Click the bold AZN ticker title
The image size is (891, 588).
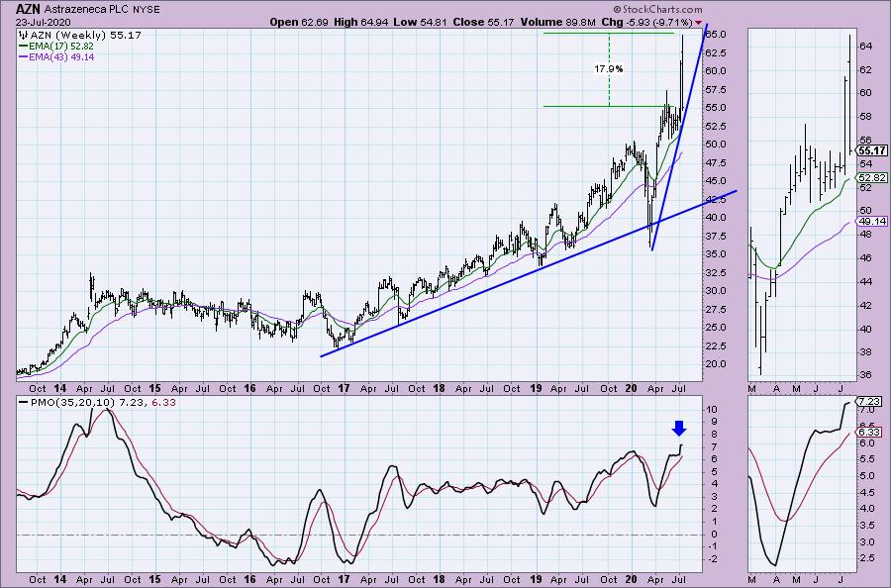point(28,9)
